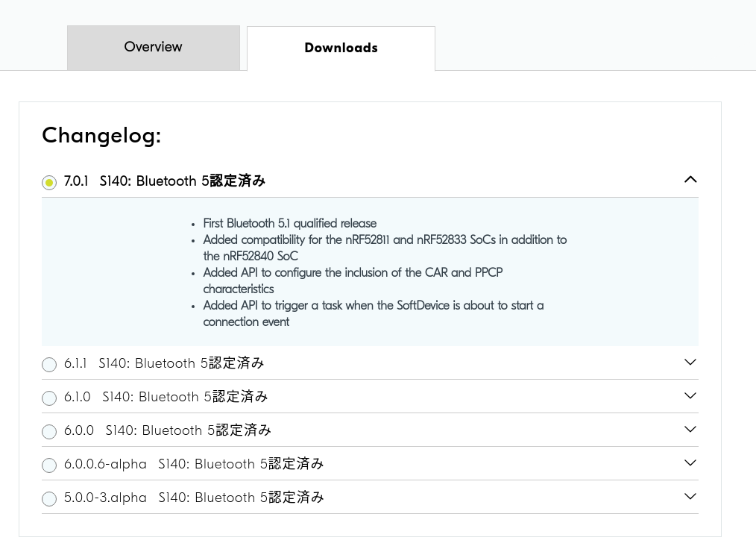Viewport: 756px width, 552px height.
Task: Open the Downloads tab
Action: [x=341, y=48]
